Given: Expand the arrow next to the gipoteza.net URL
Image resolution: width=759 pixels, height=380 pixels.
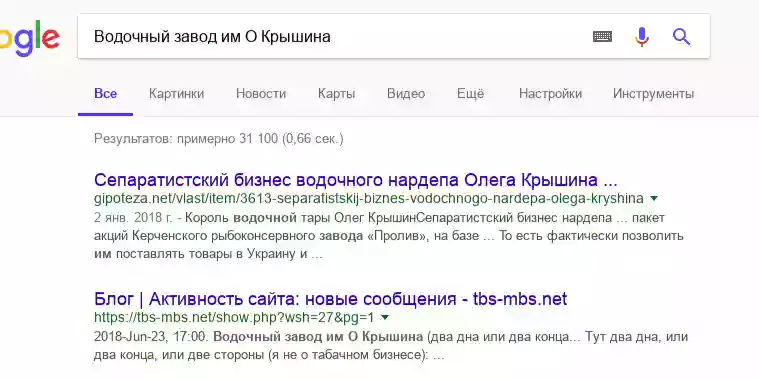Looking at the screenshot, I should point(654,198).
